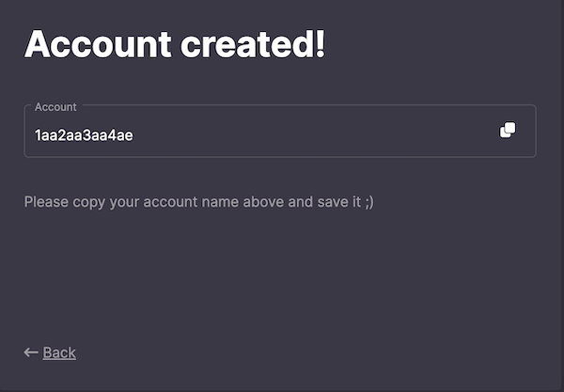Click the word "Please" in the hint
This screenshot has width=564, height=392.
pos(46,202)
